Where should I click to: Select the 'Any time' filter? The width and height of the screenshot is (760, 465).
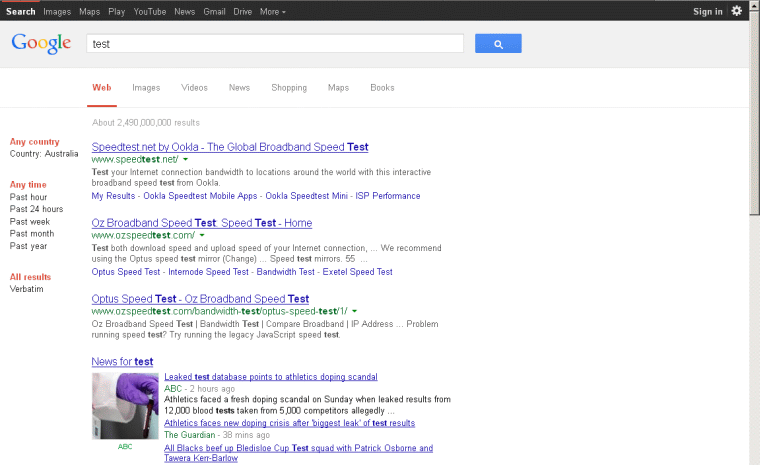pos(28,185)
